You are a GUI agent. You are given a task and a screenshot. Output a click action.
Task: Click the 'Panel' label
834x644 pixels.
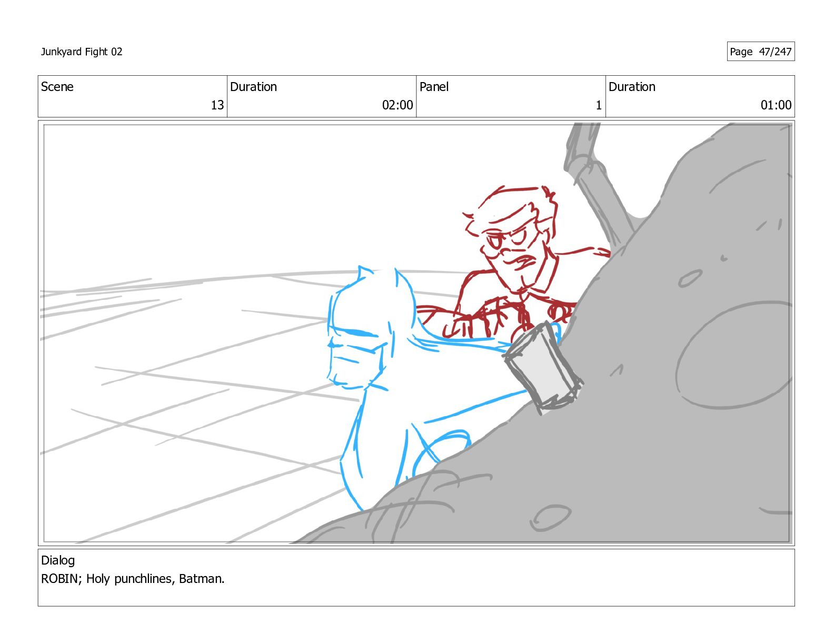coord(434,87)
